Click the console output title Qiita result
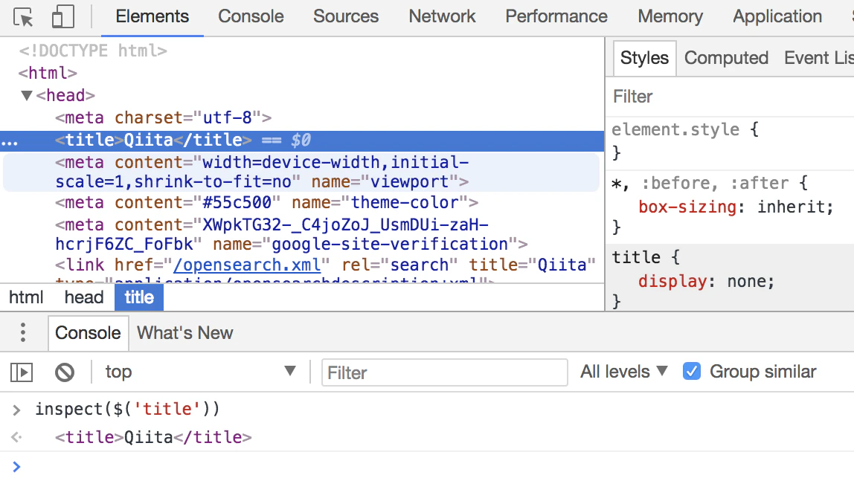 point(153,438)
